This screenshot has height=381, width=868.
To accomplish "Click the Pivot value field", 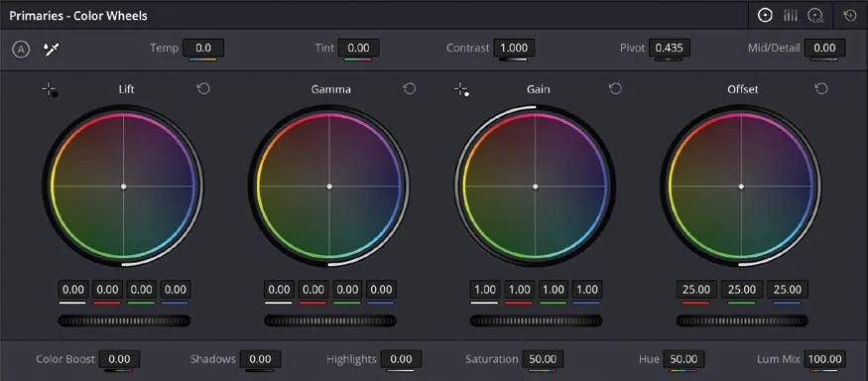I will (670, 49).
